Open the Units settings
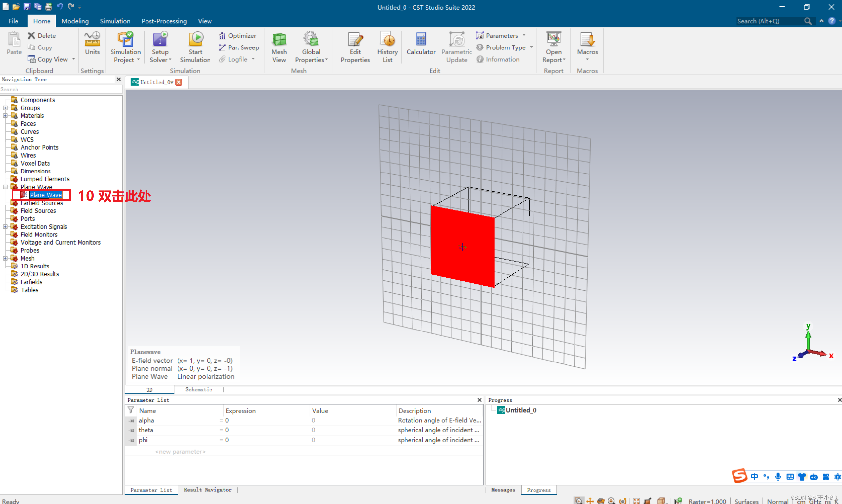The height and width of the screenshot is (504, 842). pyautogui.click(x=92, y=44)
